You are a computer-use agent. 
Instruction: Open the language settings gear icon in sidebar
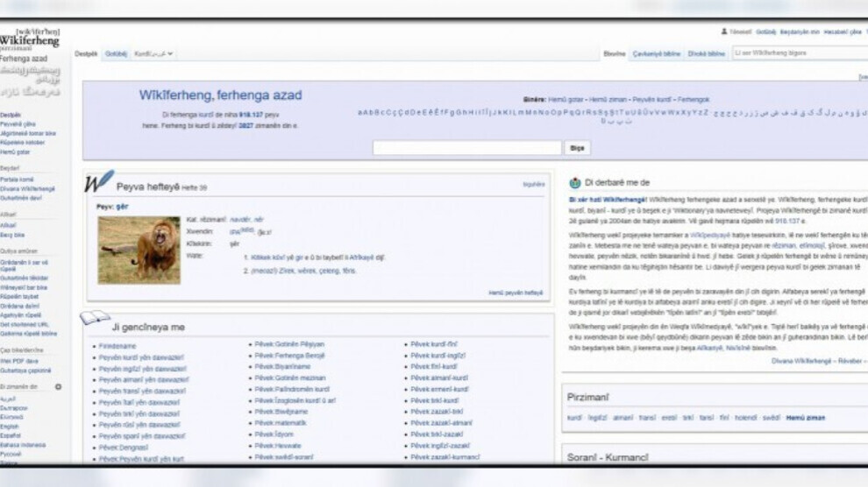pyautogui.click(x=59, y=386)
